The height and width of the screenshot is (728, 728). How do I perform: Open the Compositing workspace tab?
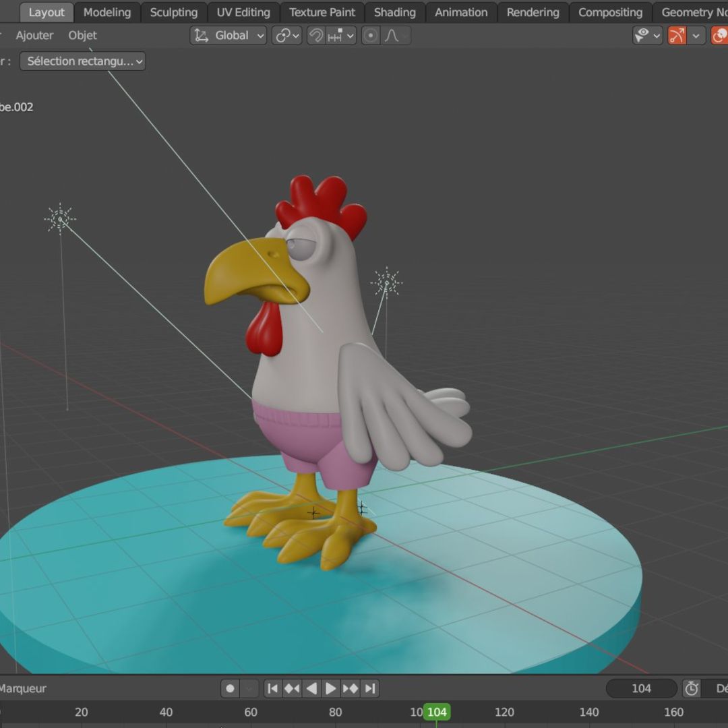click(610, 12)
